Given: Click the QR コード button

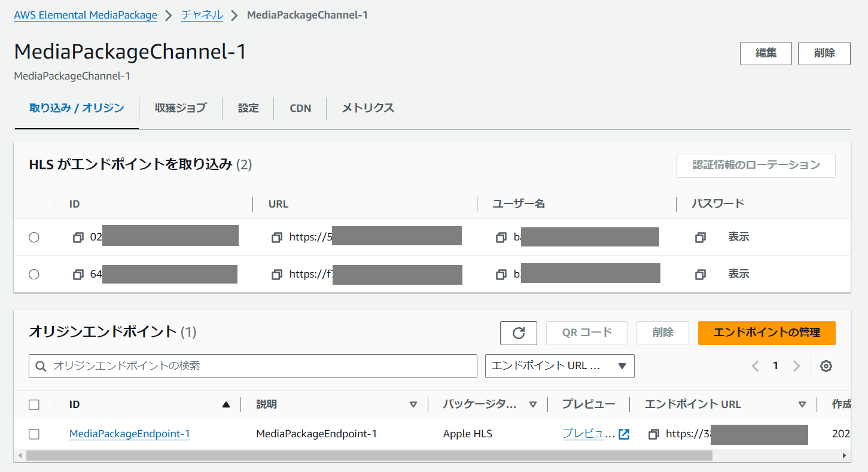Looking at the screenshot, I should [x=587, y=333].
